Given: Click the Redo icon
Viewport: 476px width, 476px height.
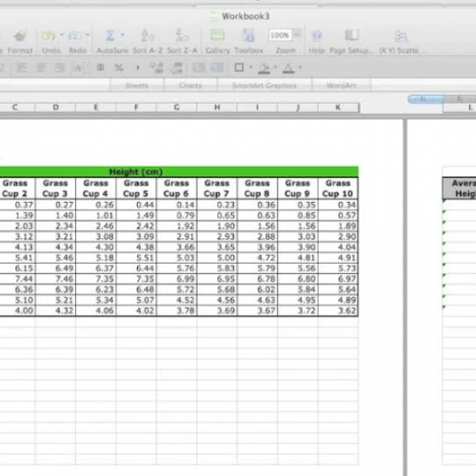Looking at the screenshot, I should tap(75, 35).
